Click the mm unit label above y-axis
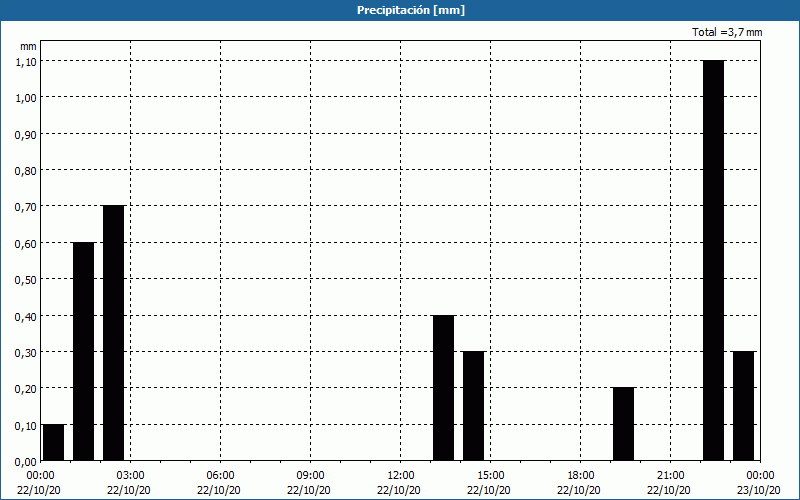Screen dimensions: 800x500 (28, 46)
